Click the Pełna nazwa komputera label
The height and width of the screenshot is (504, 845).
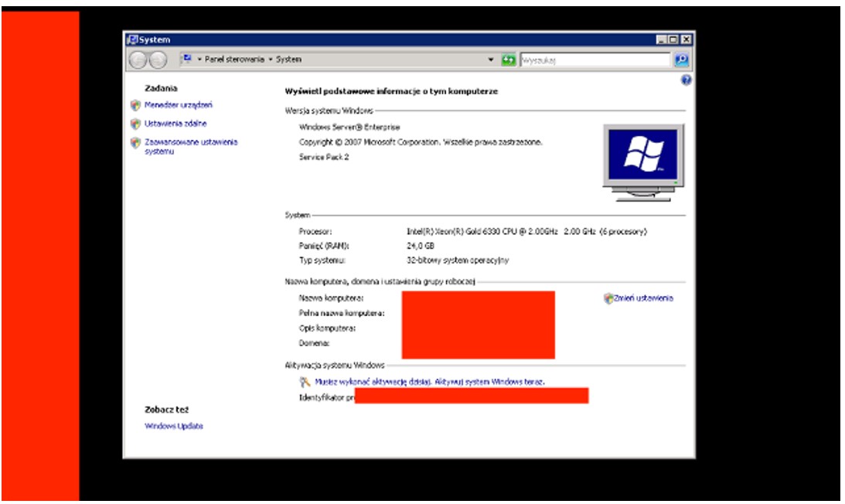(x=342, y=313)
